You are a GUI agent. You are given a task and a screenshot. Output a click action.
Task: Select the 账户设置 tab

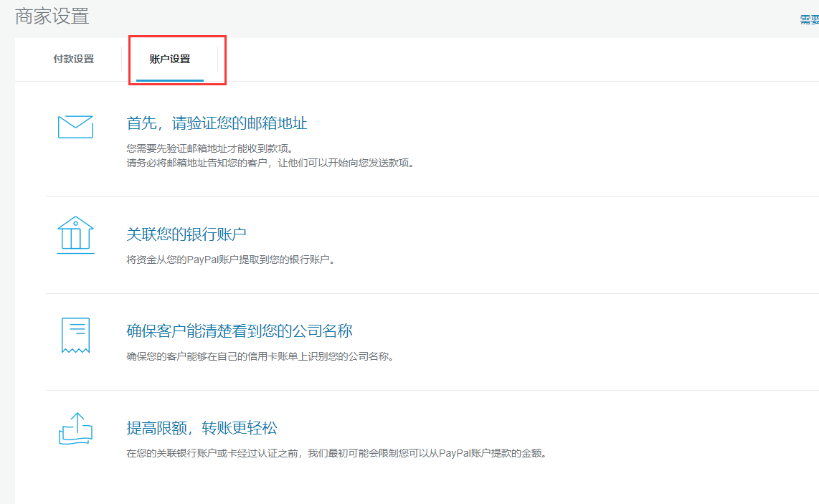[170, 60]
